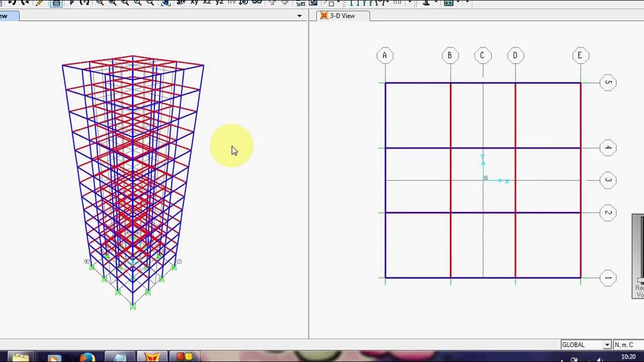The width and height of the screenshot is (644, 362).
Task: Click the glasses perspective toggle icon
Action: point(257,2)
